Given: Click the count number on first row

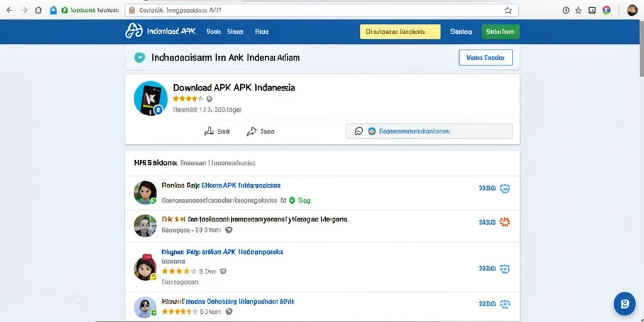Looking at the screenshot, I should [487, 189].
